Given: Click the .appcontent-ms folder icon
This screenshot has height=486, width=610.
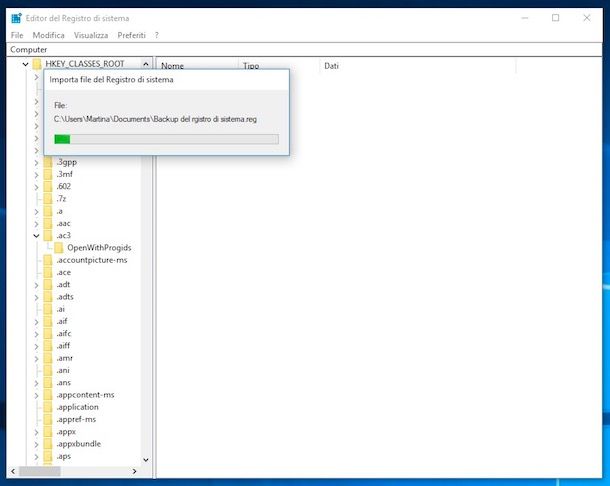Looking at the screenshot, I should (x=48, y=395).
